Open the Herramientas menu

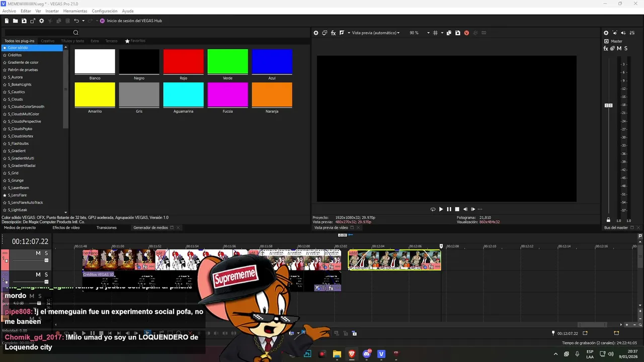(x=75, y=11)
